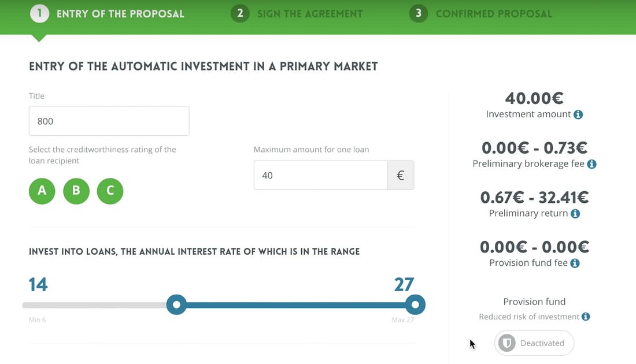The image size is (636, 364).
Task: Click the shield icon in Deactivated toggle
Action: (x=506, y=343)
